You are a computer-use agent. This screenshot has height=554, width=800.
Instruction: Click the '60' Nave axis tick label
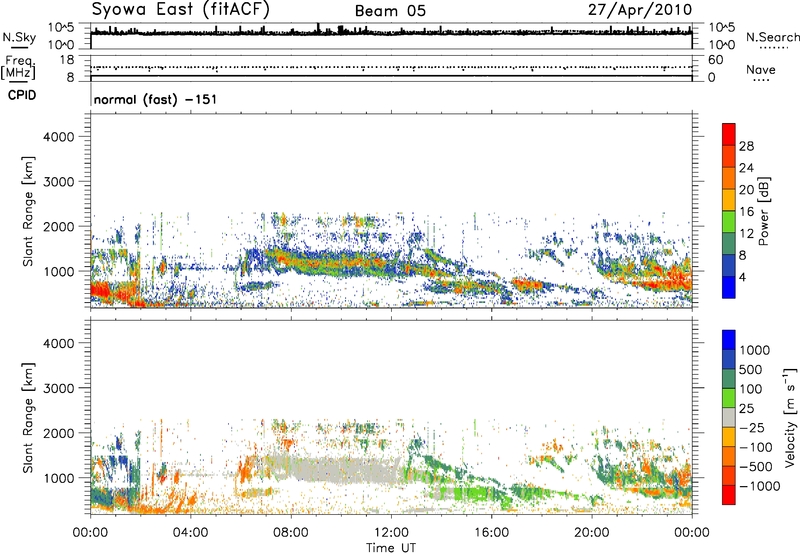tap(715, 60)
